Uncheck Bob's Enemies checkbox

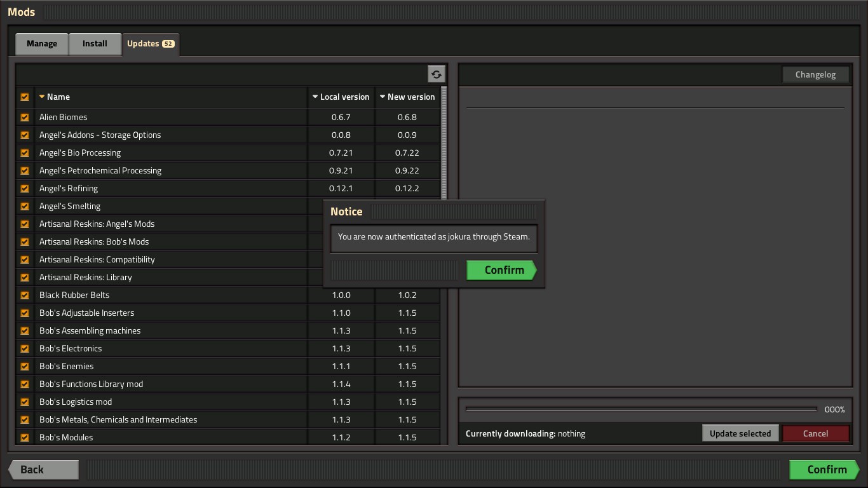pos(25,367)
